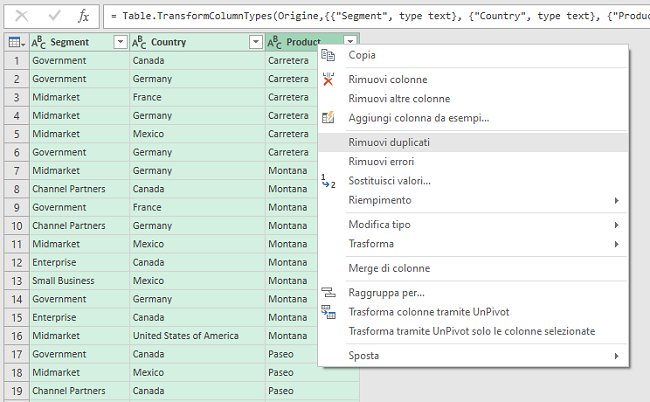Click the Copia copy icon in context menu
Screen dimensions: 650x402
point(328,55)
